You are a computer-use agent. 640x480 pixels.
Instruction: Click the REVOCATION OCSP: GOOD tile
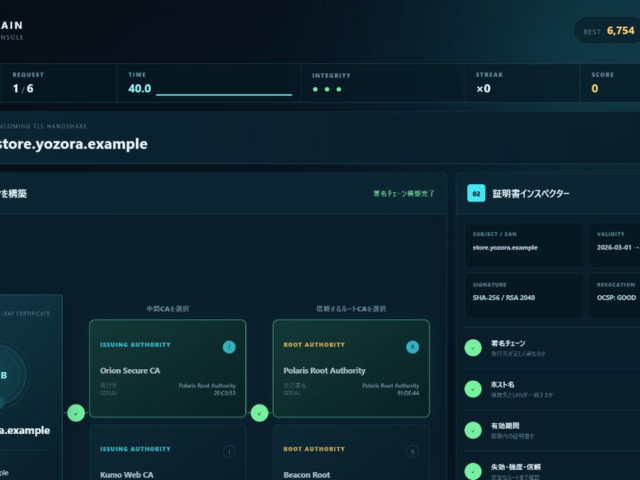click(x=615, y=296)
